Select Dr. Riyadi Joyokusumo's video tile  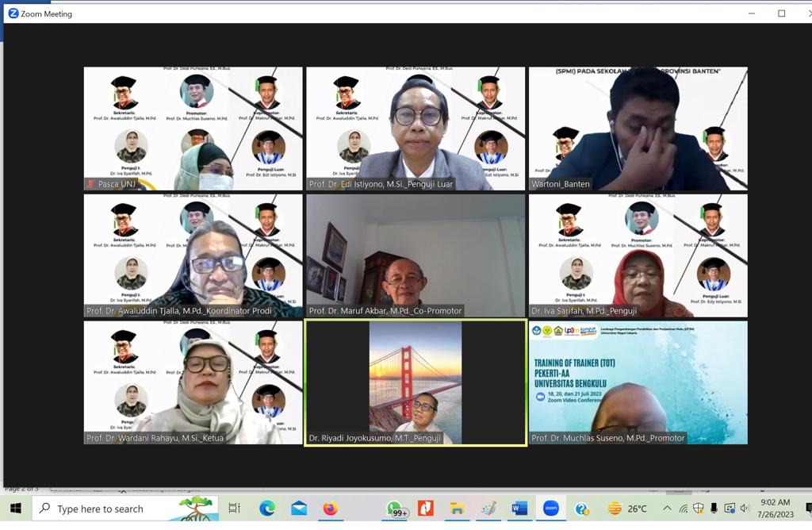tap(416, 382)
